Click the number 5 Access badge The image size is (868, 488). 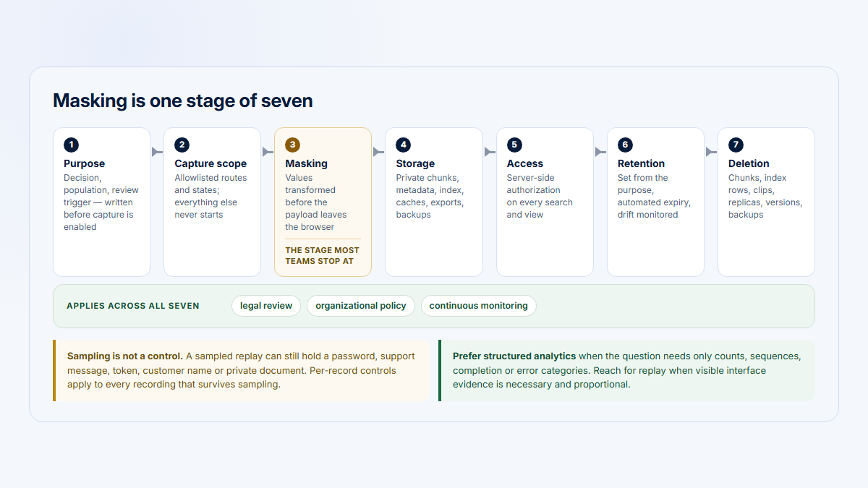pyautogui.click(x=514, y=145)
